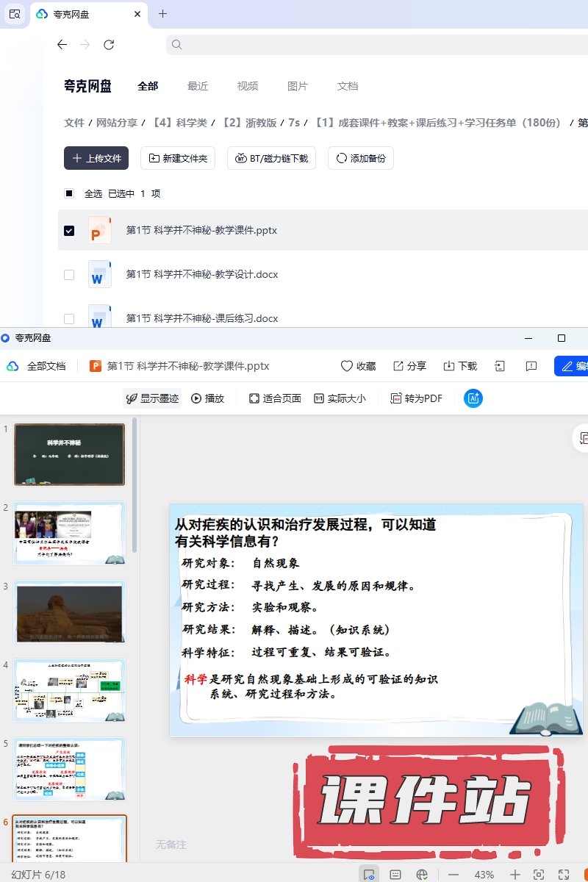This screenshot has height=882, width=588.
Task: Uncheck the 教学课件.pptx file checkbox
Action: (x=69, y=231)
